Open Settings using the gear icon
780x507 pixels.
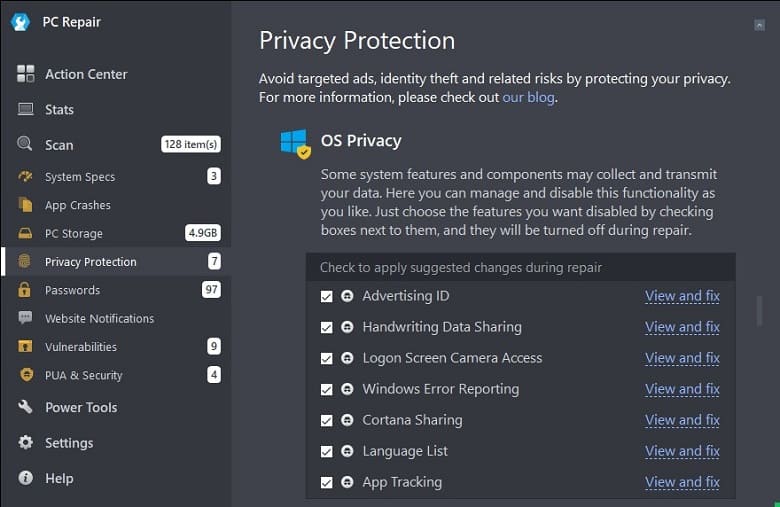(25, 442)
